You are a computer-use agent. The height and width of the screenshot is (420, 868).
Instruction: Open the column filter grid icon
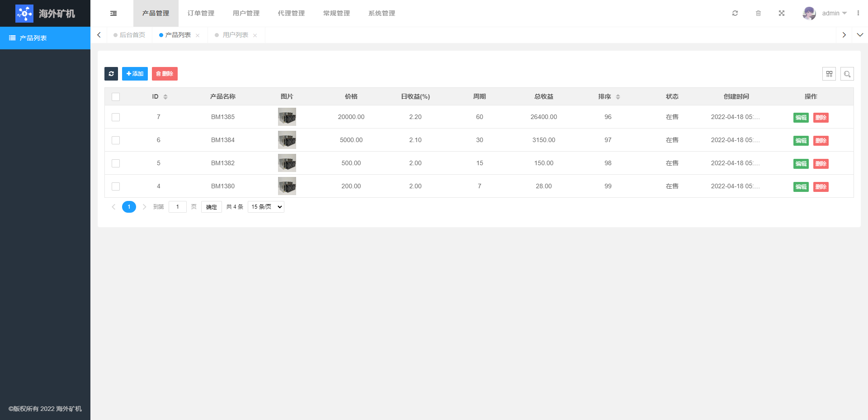829,74
